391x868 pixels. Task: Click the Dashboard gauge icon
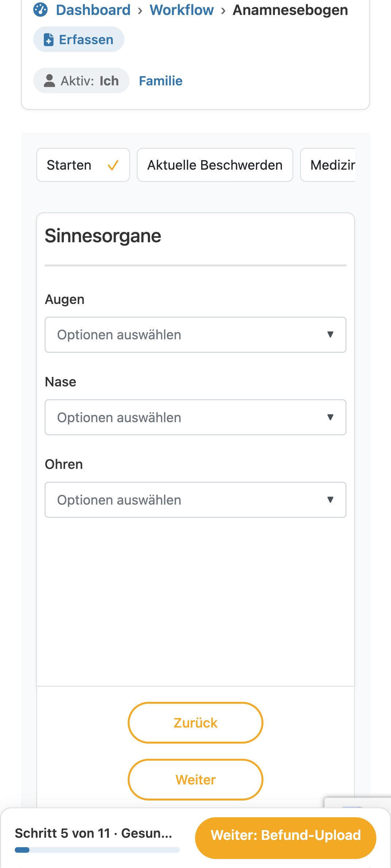click(41, 10)
